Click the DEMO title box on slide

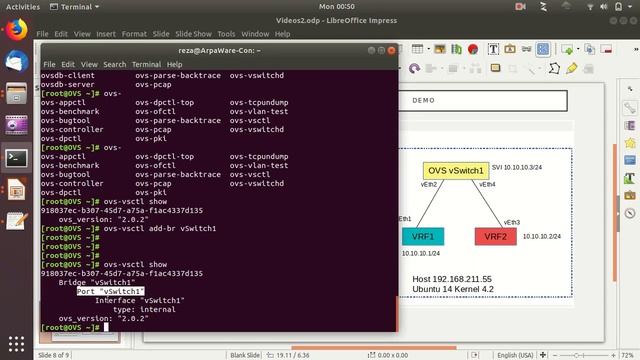(483, 100)
